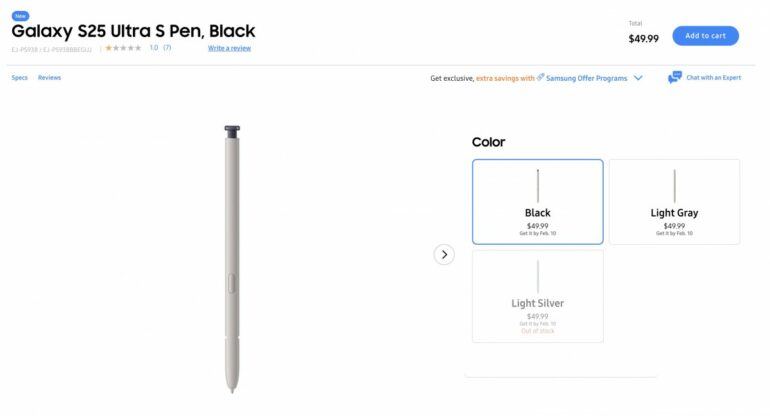Choose the Light Gray color option
770x416 pixels.
pos(674,213)
